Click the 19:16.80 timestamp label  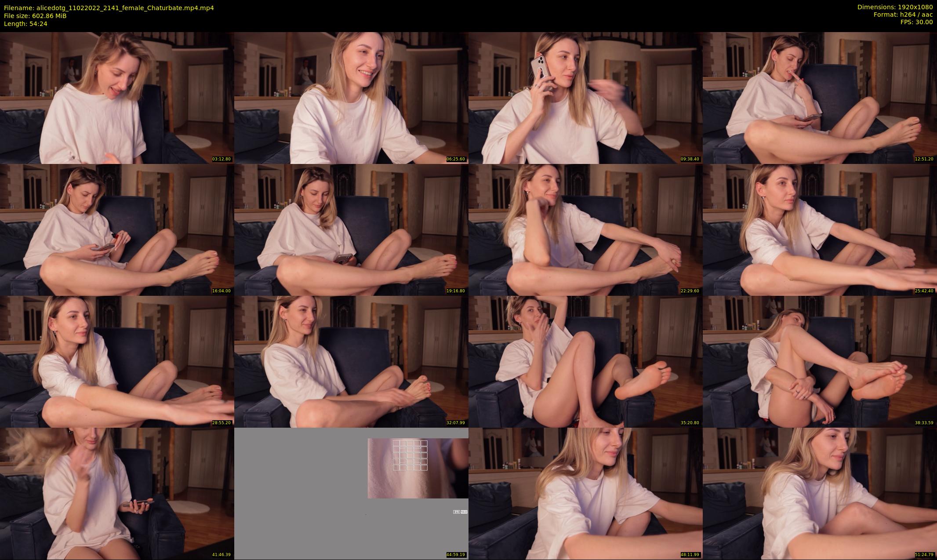455,291
